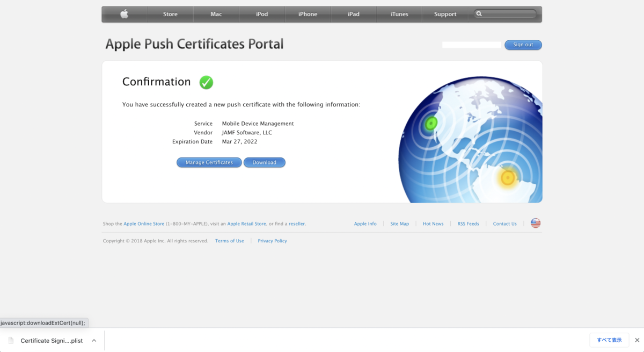This screenshot has height=352, width=644.
Task: Follow the reseller link
Action: click(x=297, y=224)
